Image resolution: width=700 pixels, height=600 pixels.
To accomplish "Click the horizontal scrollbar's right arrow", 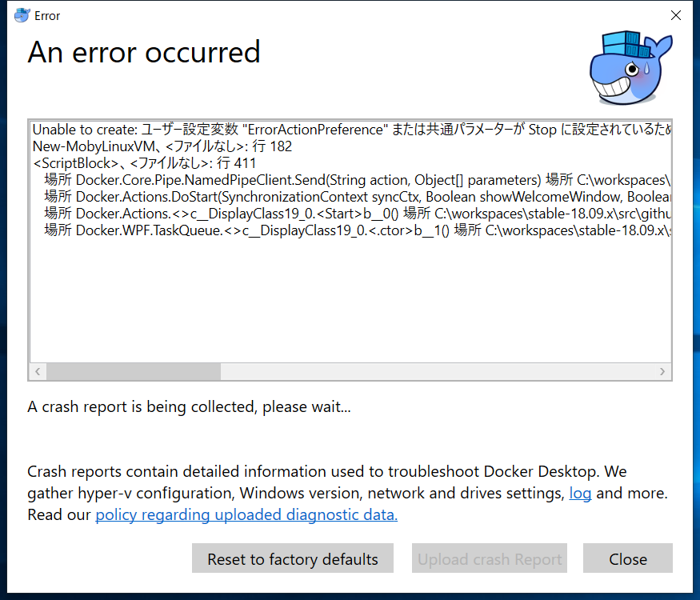I will pyautogui.click(x=662, y=372).
